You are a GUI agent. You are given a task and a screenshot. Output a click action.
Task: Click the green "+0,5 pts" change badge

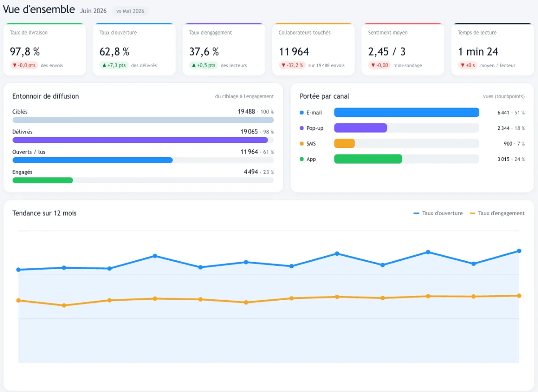[204, 65]
